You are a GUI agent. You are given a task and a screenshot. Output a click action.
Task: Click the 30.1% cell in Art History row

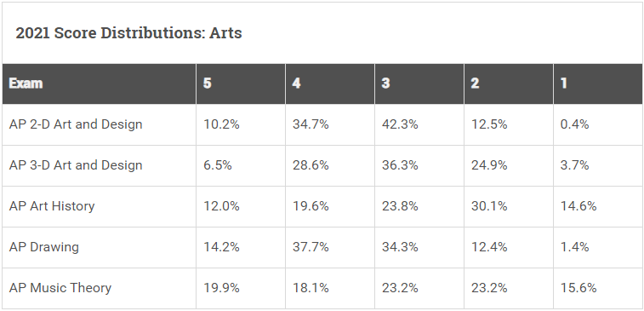tap(489, 205)
